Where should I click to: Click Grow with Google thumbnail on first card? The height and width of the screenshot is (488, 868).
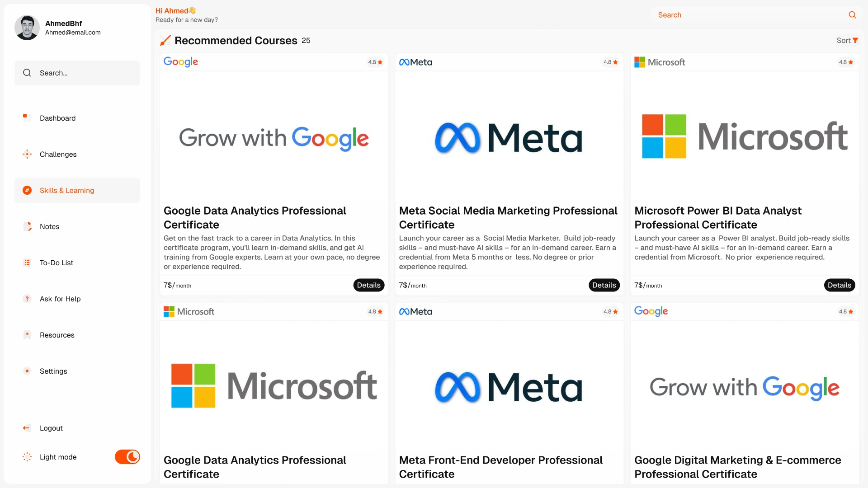[x=274, y=137]
